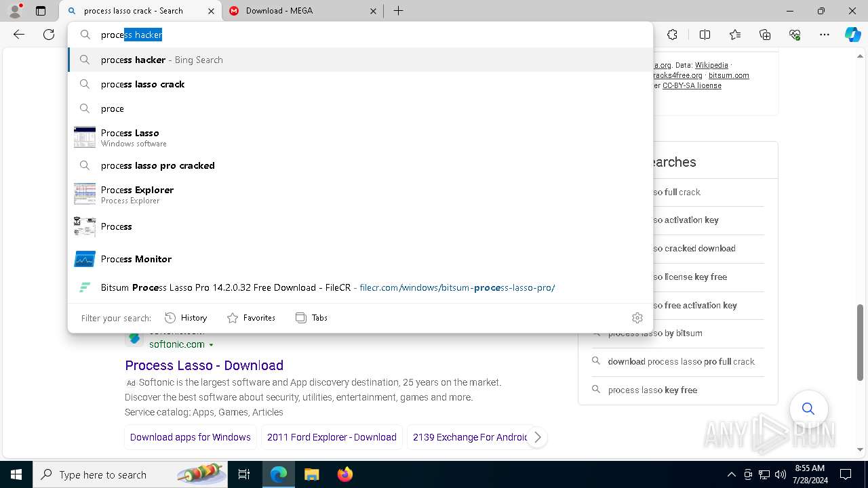The width and height of the screenshot is (868, 488).
Task: Open Settings and more ellipsis menu
Action: point(825,35)
